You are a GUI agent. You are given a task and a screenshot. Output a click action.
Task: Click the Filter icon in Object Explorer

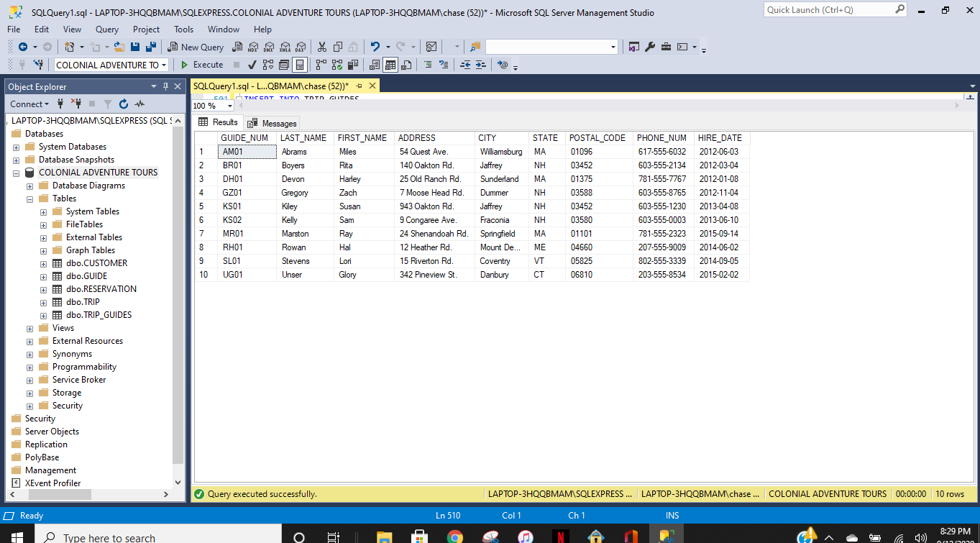108,104
